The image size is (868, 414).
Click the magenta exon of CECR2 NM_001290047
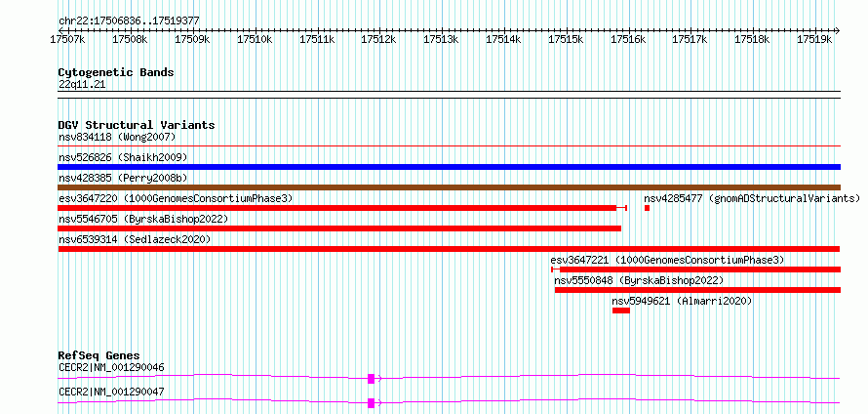point(372,403)
